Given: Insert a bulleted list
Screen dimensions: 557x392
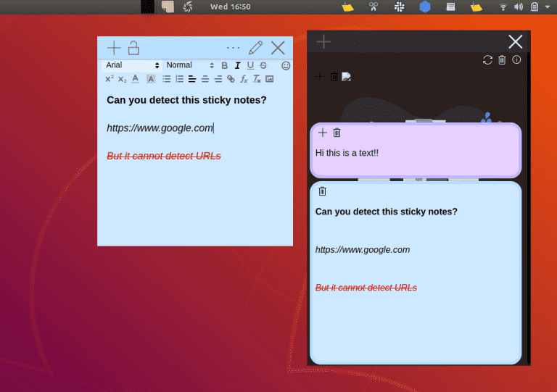Looking at the screenshot, I should 167,79.
